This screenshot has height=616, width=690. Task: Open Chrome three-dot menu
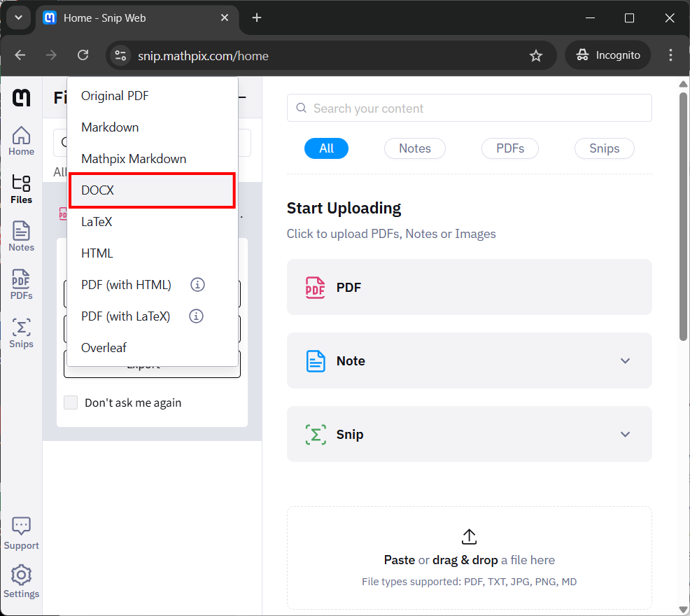(670, 55)
